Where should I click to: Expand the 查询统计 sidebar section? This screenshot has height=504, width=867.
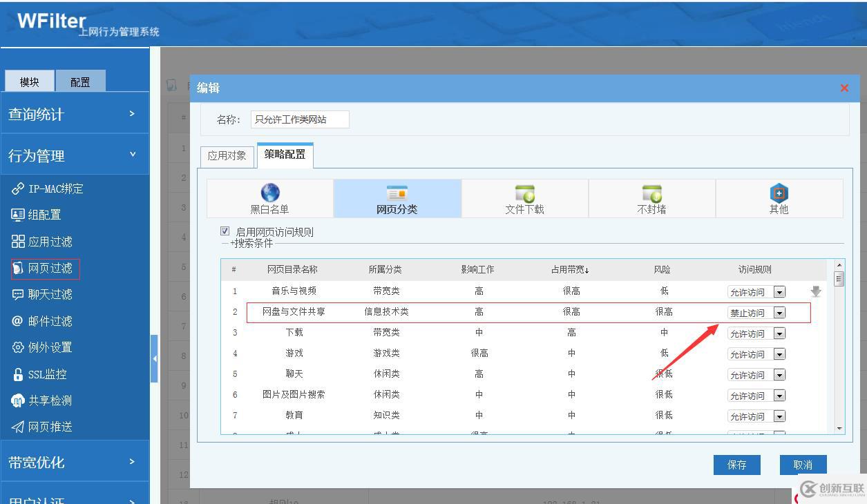click(75, 114)
